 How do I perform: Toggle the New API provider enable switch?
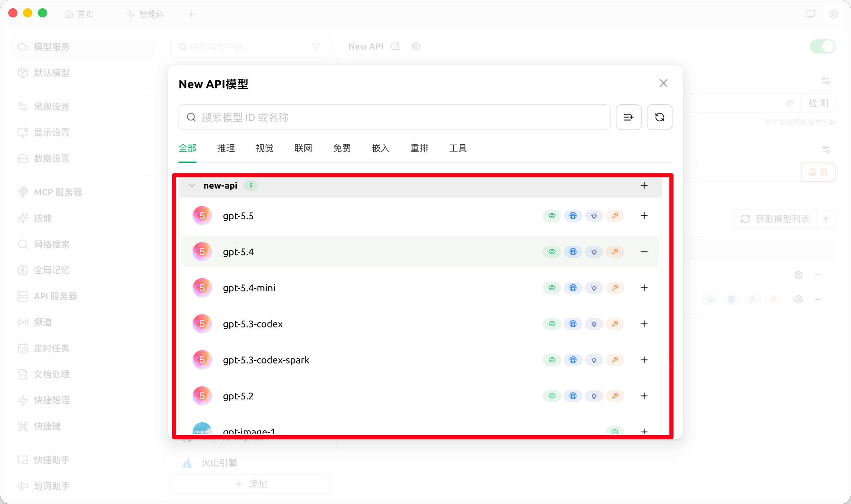pyautogui.click(x=822, y=47)
